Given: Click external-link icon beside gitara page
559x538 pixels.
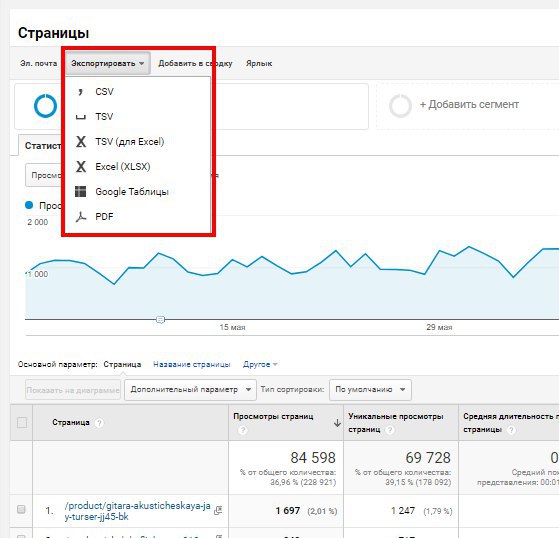Looking at the screenshot, I should 218,511.
